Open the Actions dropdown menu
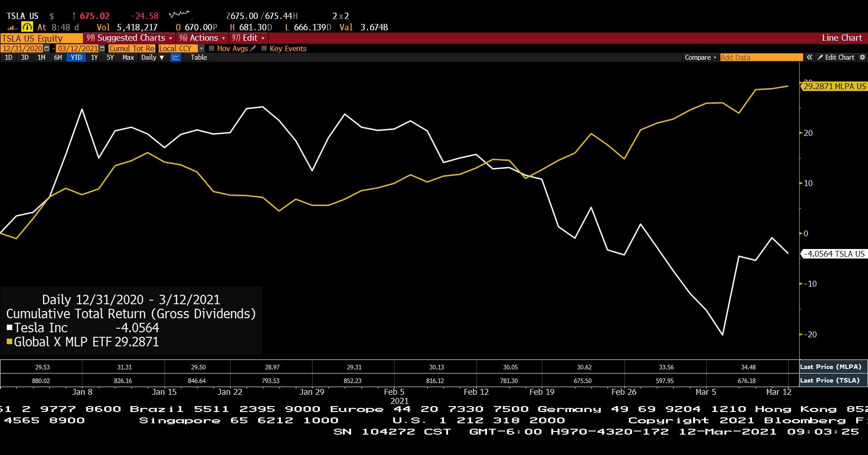This screenshot has height=455, width=868. pyautogui.click(x=202, y=38)
